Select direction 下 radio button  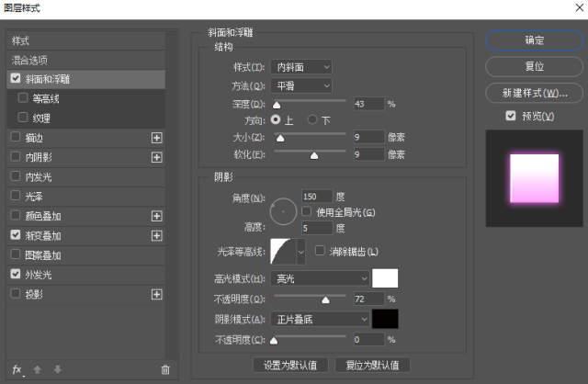point(312,119)
